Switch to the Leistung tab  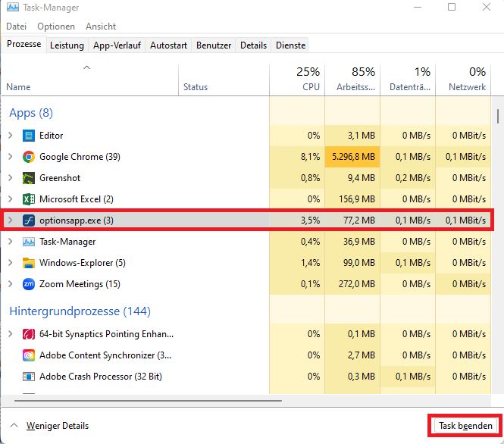[67, 45]
